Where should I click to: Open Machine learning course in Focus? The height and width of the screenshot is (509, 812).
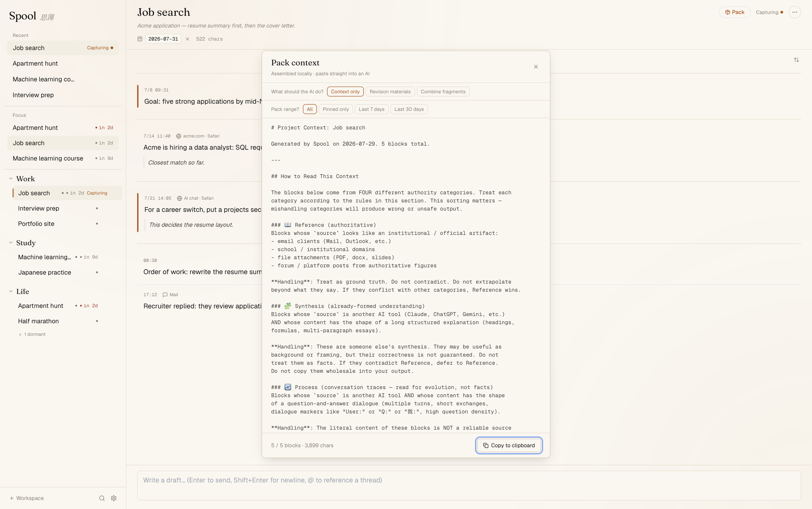pyautogui.click(x=63, y=158)
